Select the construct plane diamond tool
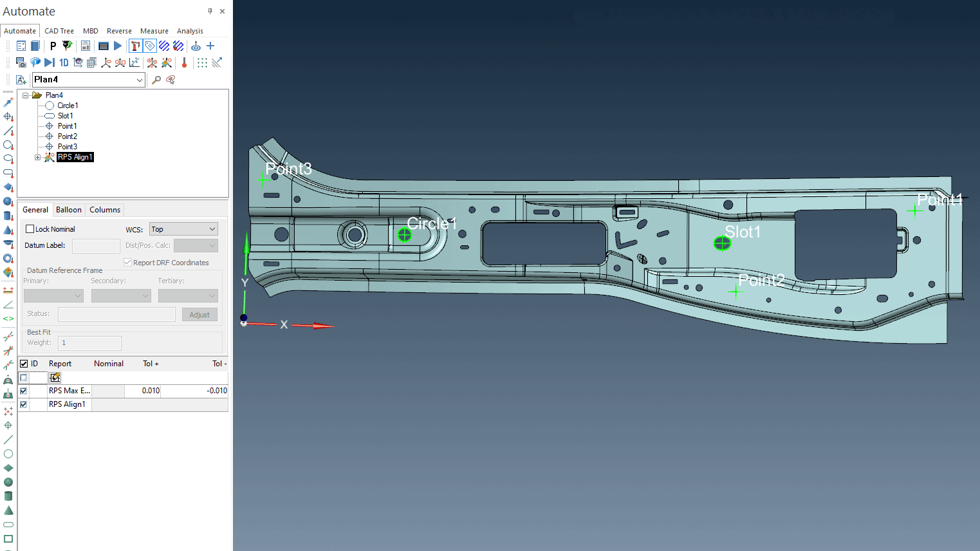Screen dimensions: 980x551 [8, 468]
